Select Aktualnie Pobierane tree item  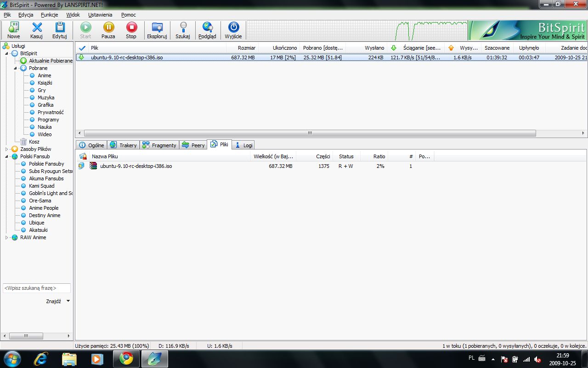pyautogui.click(x=51, y=61)
